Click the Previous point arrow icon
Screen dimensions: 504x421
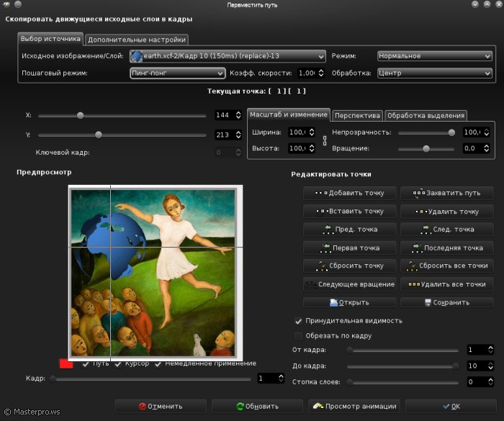pos(328,229)
